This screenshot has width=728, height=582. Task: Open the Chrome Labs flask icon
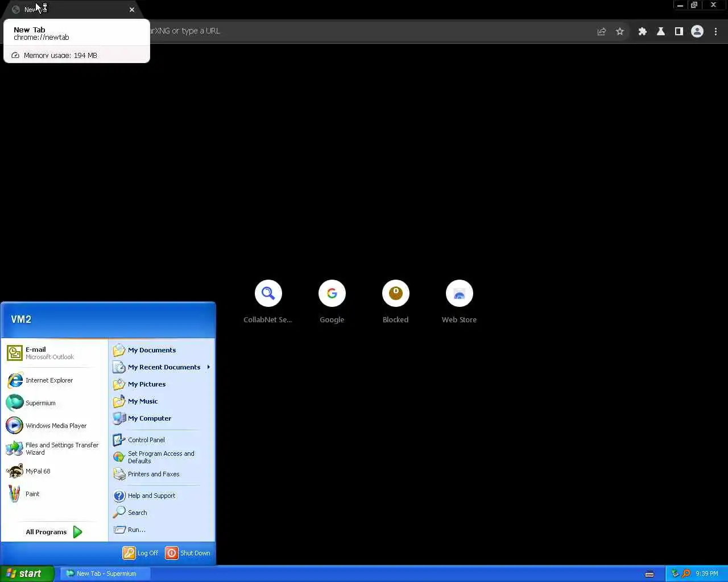[x=661, y=31]
